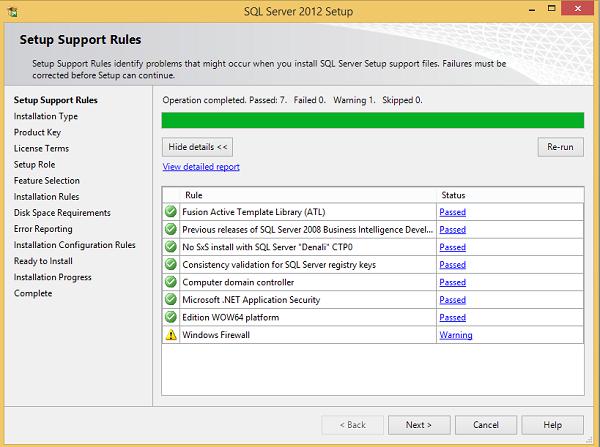Click yellow warning icon for Windows Firewall
The height and width of the screenshot is (447, 600).
tap(171, 334)
